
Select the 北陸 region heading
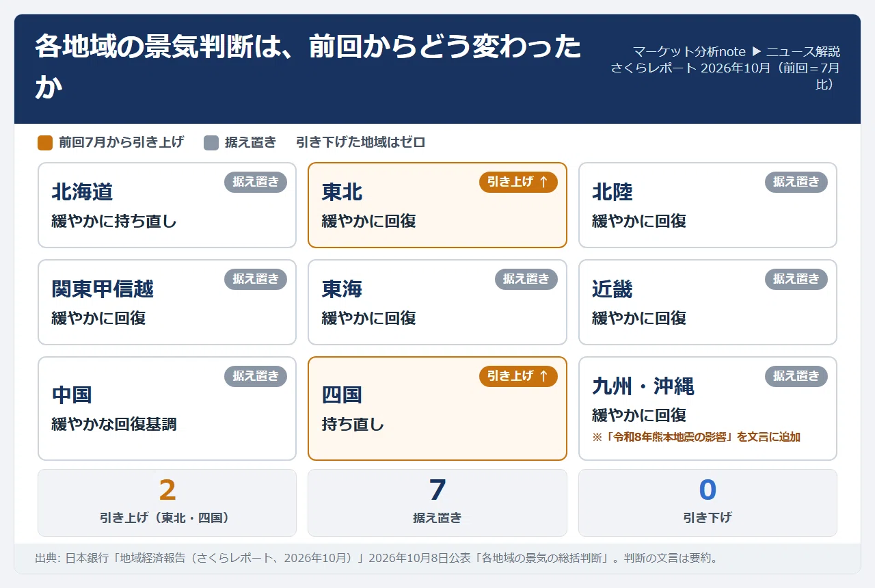(x=612, y=192)
